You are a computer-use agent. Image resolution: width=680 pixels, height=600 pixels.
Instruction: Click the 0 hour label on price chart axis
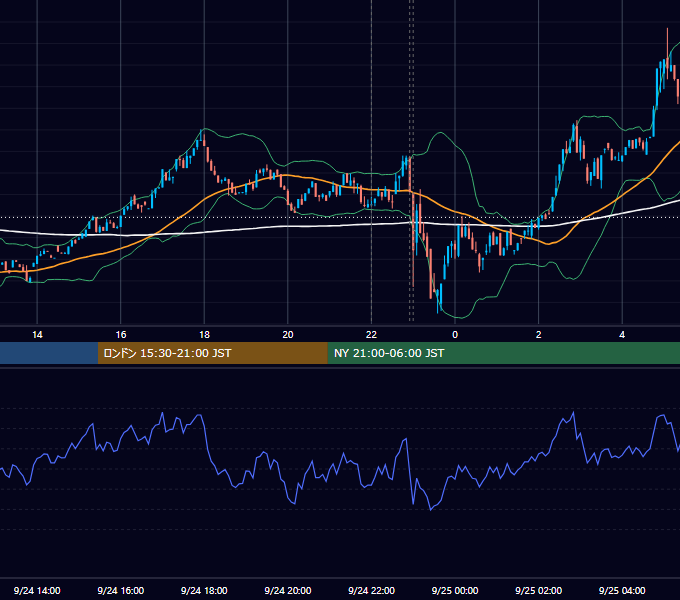tap(455, 335)
